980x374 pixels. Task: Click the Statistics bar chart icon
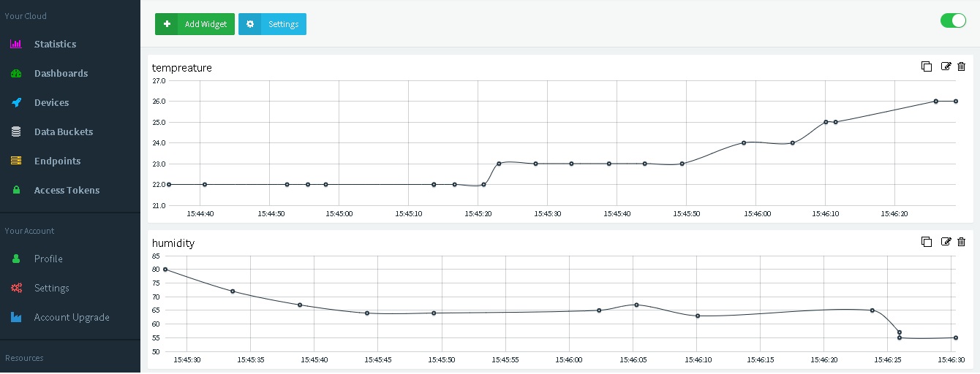click(16, 44)
